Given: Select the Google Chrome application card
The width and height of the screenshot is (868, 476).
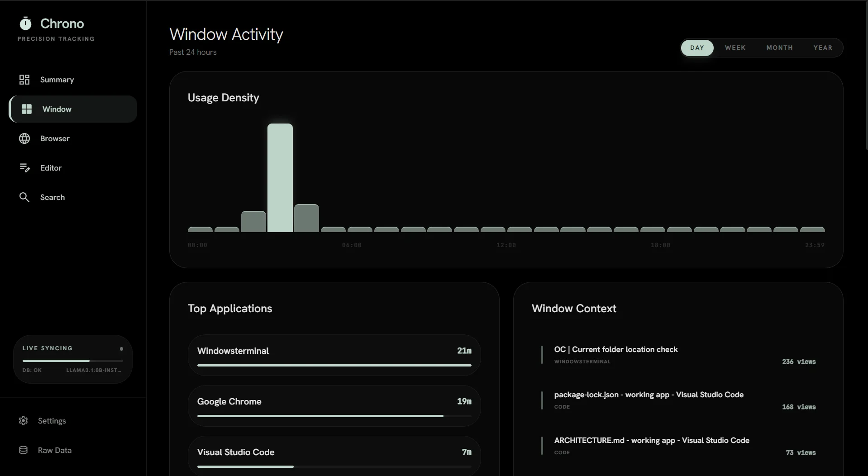Looking at the screenshot, I should [334, 406].
